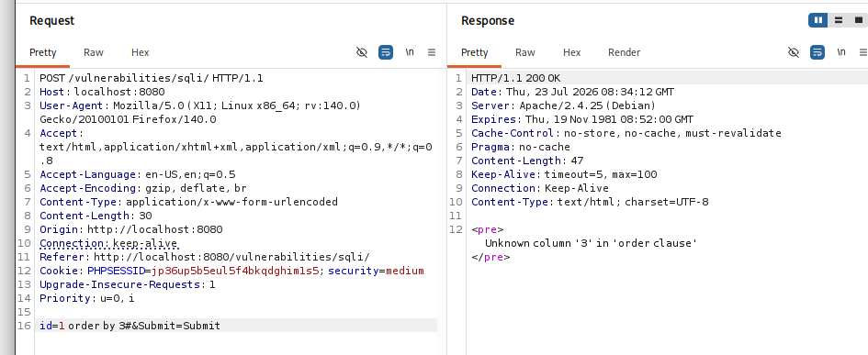Click the request Content-Type urlencoded header

point(188,202)
